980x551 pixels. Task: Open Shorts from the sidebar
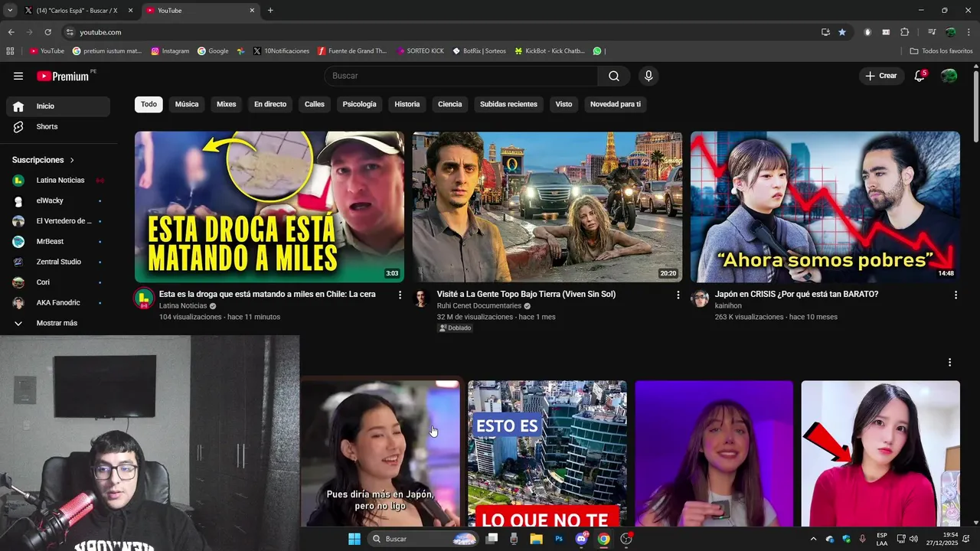(58, 126)
